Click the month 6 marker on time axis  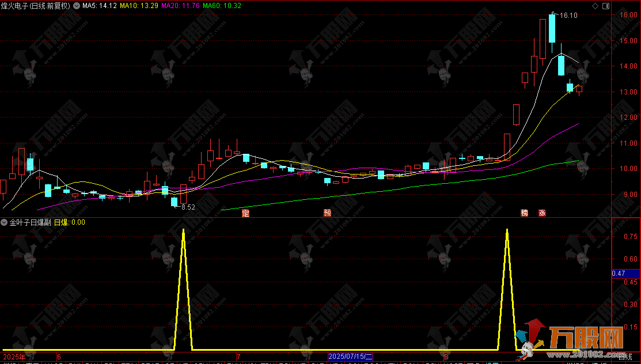pyautogui.click(x=59, y=357)
